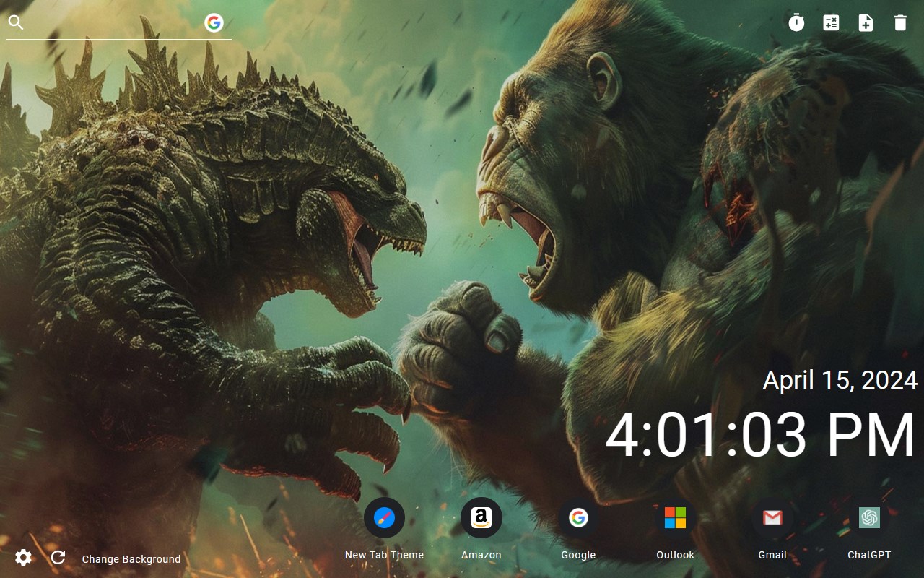Screen dimensions: 924x578
Task: Click the Gmail label
Action: [x=772, y=555]
